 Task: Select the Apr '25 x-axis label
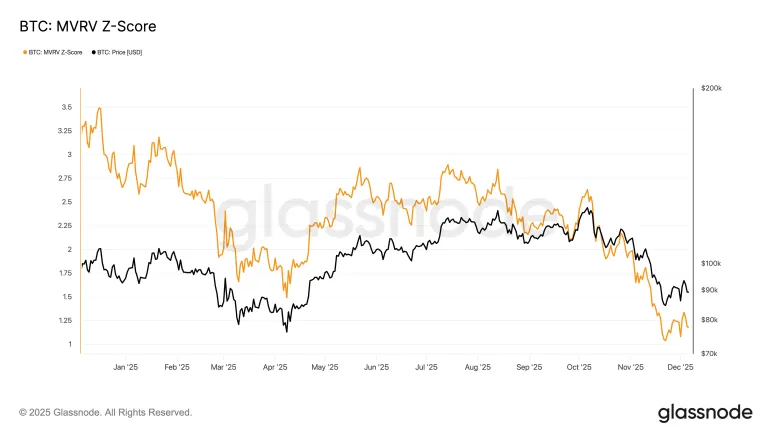pyautogui.click(x=275, y=367)
